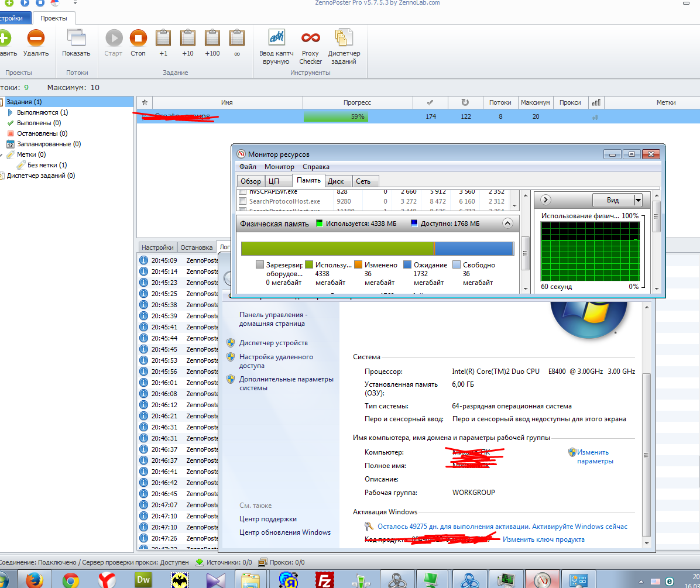Click Изменить параметры link
The height and width of the screenshot is (588, 700).
[x=595, y=457]
